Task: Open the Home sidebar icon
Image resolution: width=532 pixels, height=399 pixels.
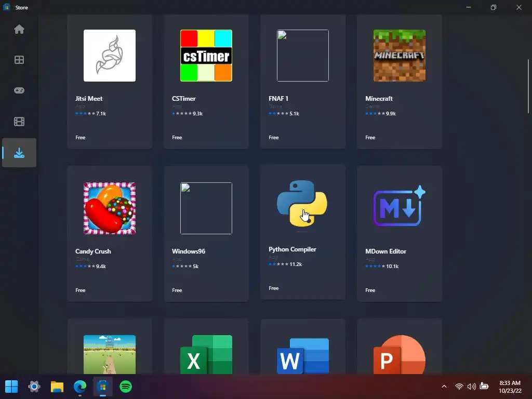Action: (x=19, y=30)
